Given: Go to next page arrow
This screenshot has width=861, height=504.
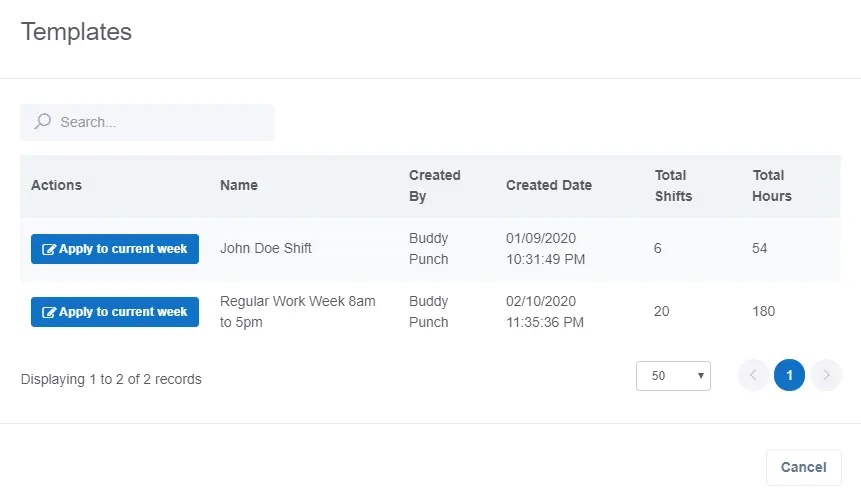Looking at the screenshot, I should click(826, 375).
